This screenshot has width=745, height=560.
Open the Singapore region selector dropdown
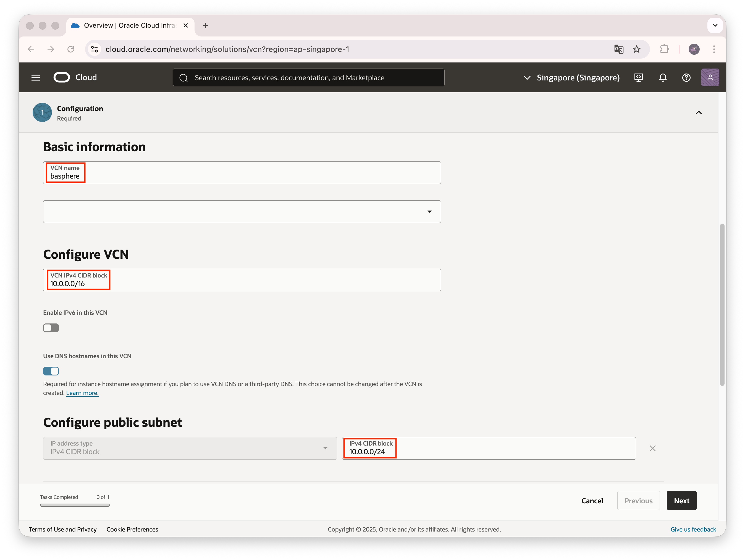(571, 77)
